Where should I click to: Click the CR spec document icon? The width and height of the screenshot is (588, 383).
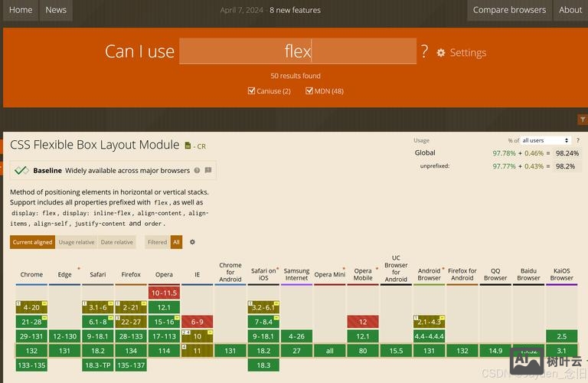188,145
